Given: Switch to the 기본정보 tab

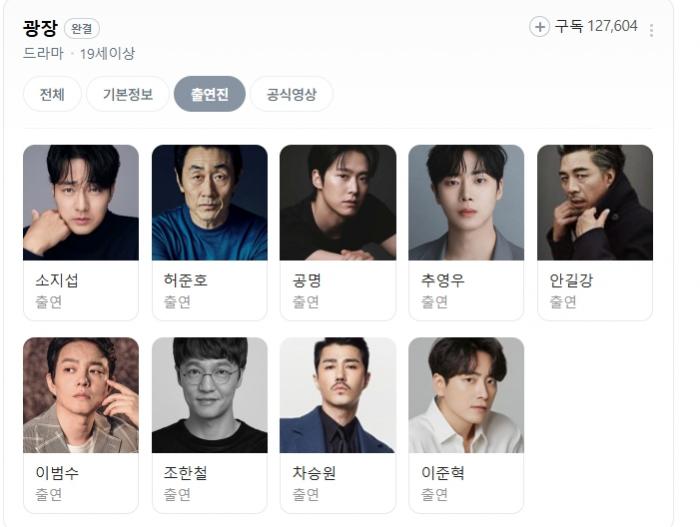Looking at the screenshot, I should tap(128, 94).
